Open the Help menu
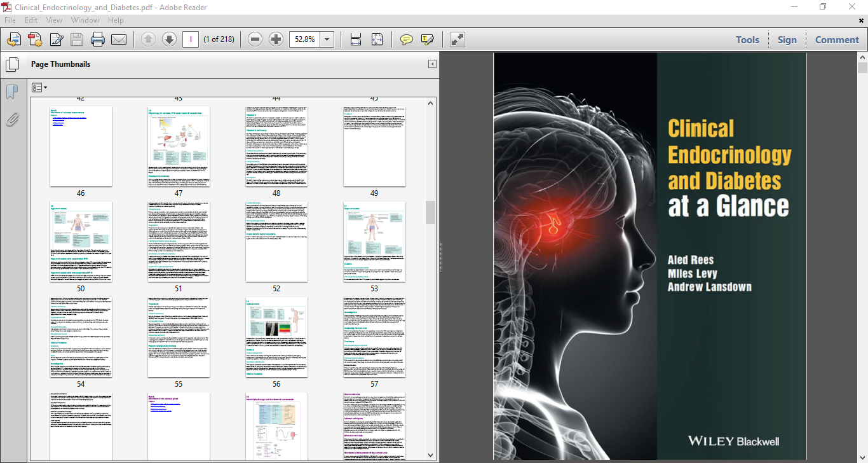Image resolution: width=868 pixels, height=463 pixels. pyautogui.click(x=116, y=20)
